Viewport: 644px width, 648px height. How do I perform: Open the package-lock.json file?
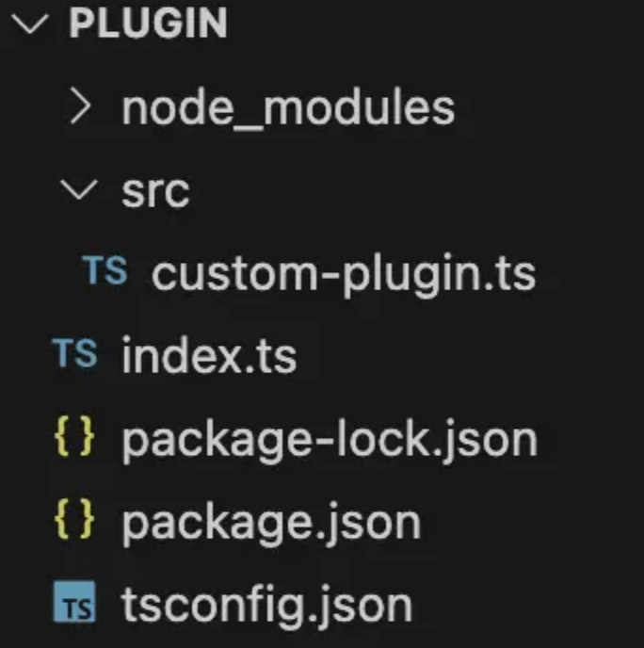tap(330, 441)
